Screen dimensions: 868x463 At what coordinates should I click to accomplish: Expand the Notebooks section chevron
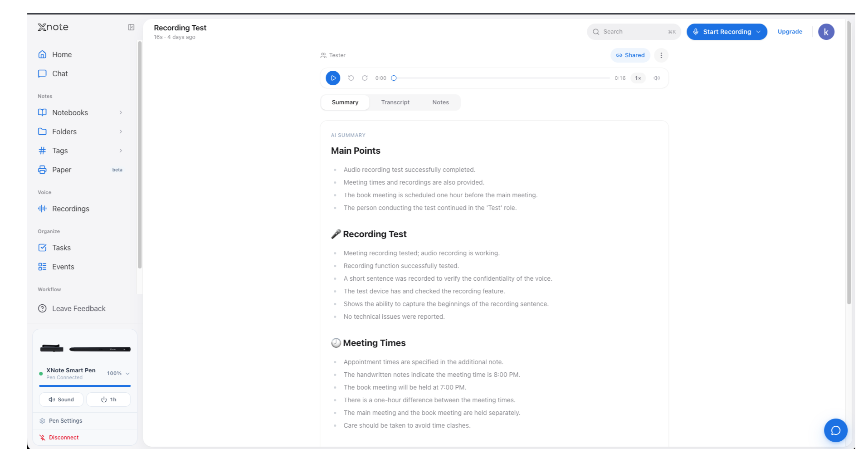[x=121, y=112]
